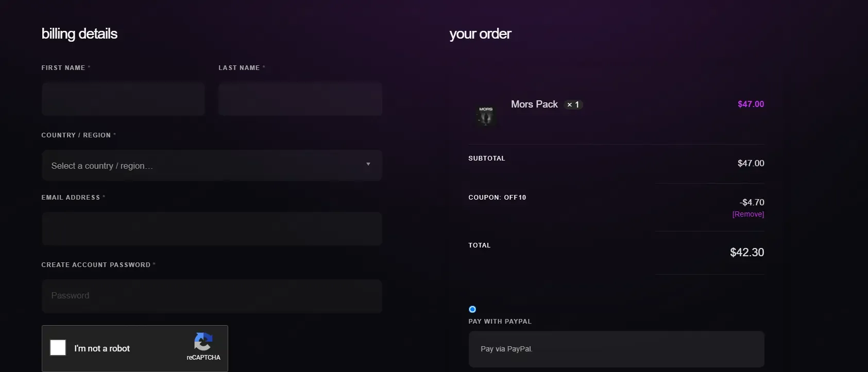The height and width of the screenshot is (372, 868).
Task: Remove the OFF10 coupon
Action: coord(748,214)
